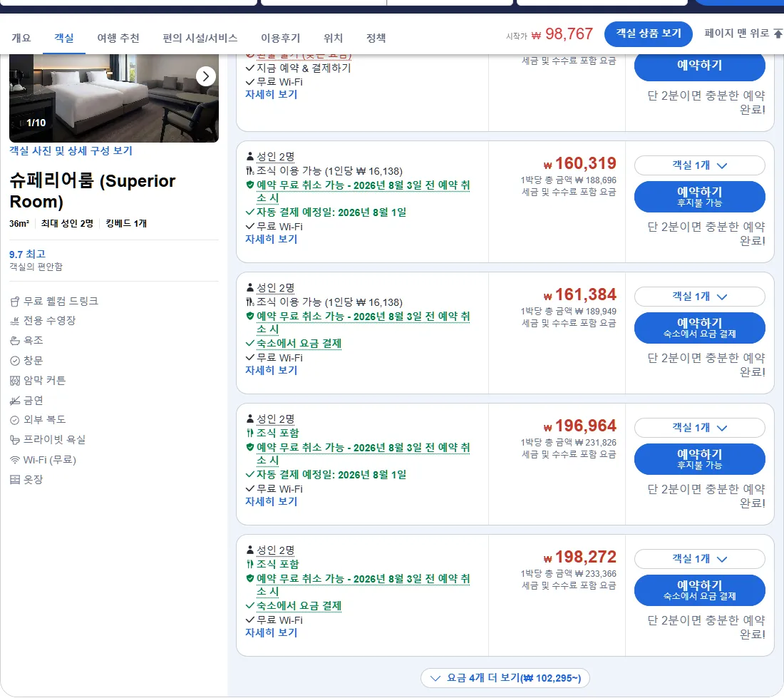784x698 pixels.
Task: Book the ₩196,964 rate with 예약하기
Action: [x=699, y=459]
